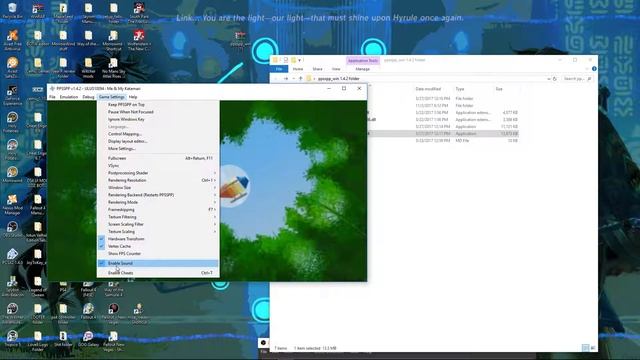Launch the Avast Free Antivirus desktop shortcut
The image size is (640, 360).
[12, 40]
